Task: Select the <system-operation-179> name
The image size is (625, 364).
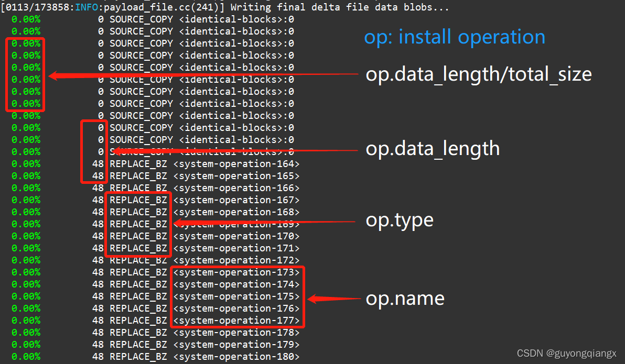Action: 236,345
